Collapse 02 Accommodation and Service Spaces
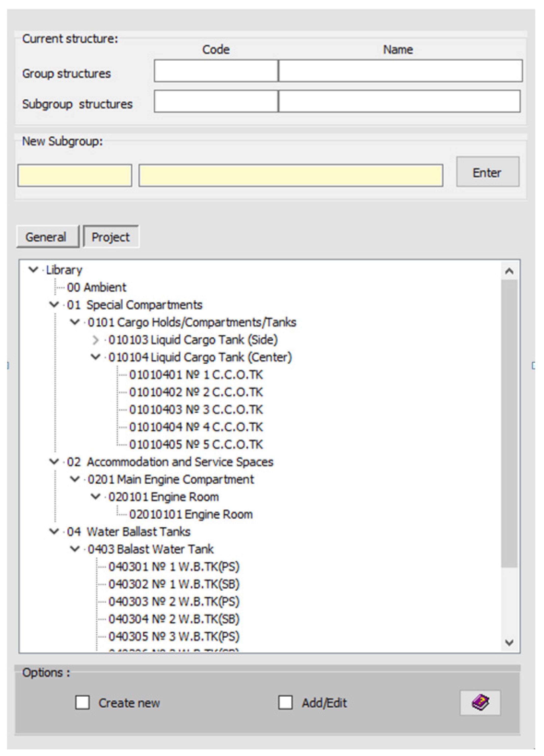This screenshot has width=544, height=756. pyautogui.click(x=54, y=462)
